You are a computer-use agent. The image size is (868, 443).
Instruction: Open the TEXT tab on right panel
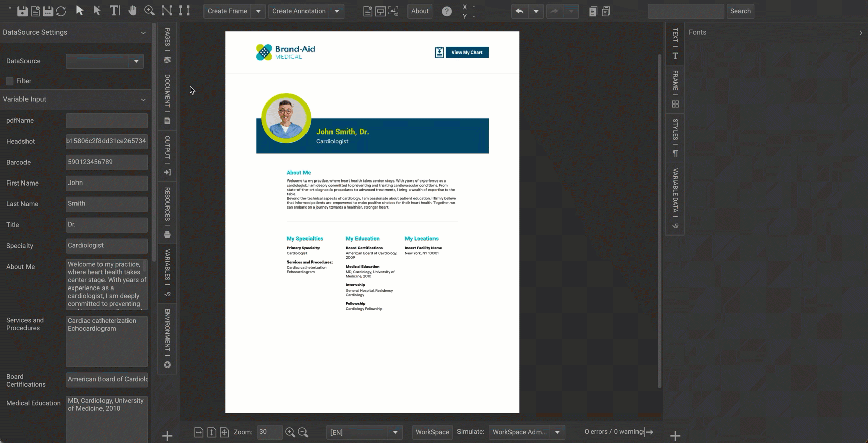(x=675, y=43)
